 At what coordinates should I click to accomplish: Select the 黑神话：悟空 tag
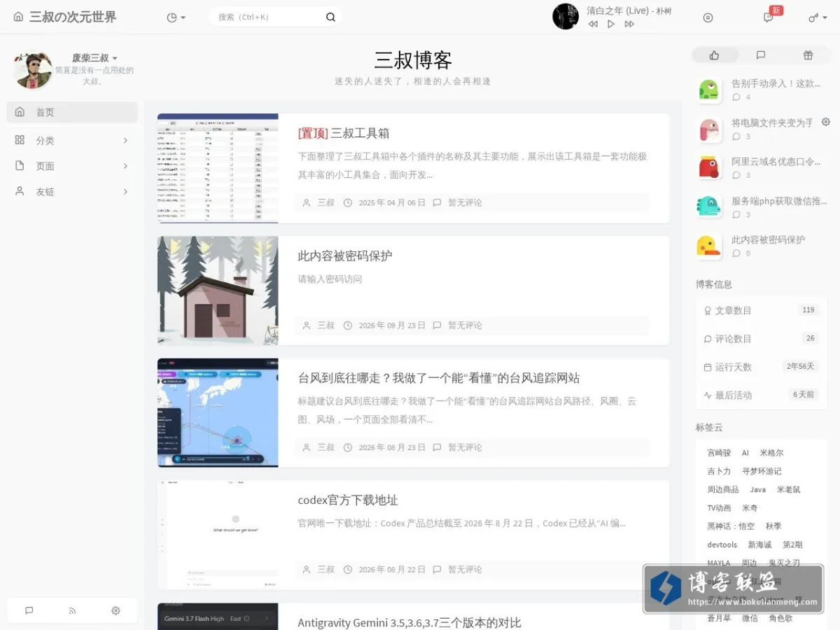(x=731, y=526)
